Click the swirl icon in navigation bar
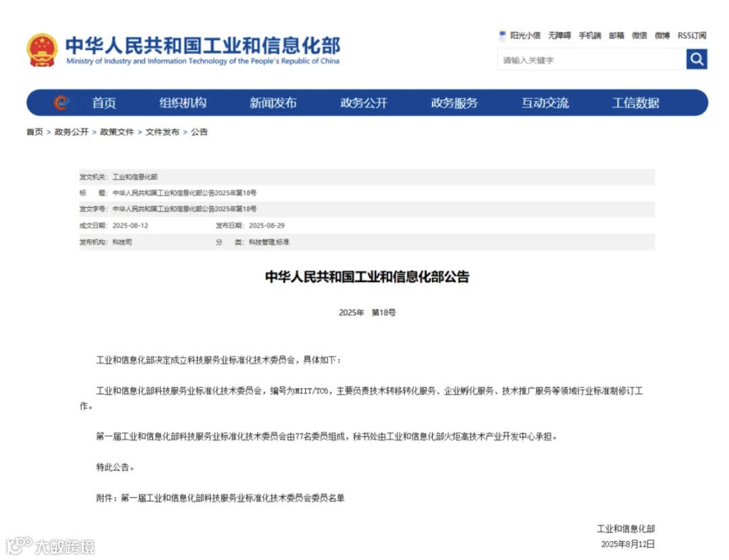The width and height of the screenshot is (729, 560). (x=61, y=103)
